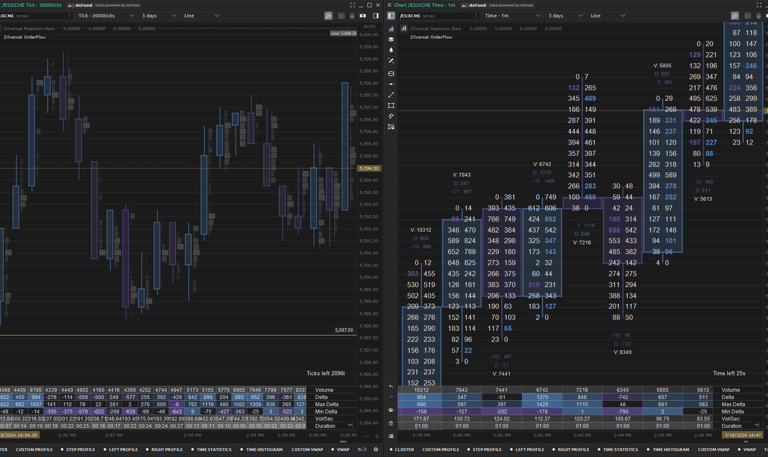Open Time - 1m aggregation dropdown

(x=512, y=16)
